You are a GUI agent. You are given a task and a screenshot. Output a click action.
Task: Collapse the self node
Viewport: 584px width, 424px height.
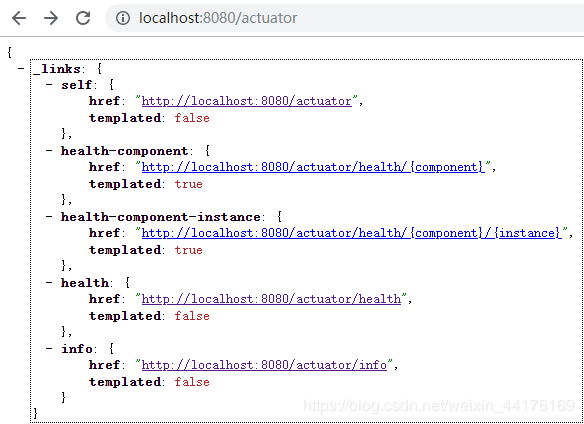click(49, 85)
